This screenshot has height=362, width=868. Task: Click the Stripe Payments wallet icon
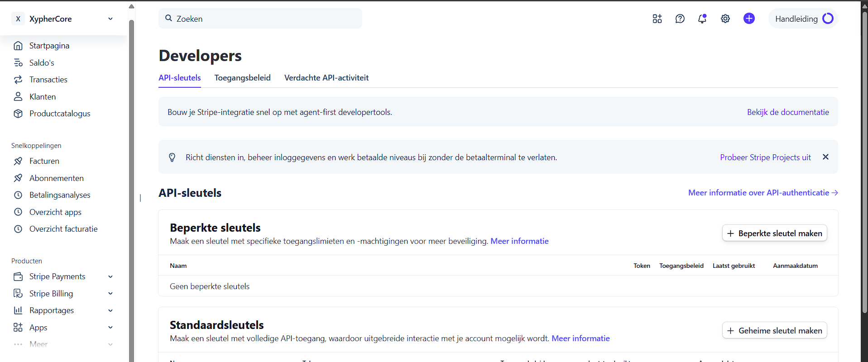(18, 276)
